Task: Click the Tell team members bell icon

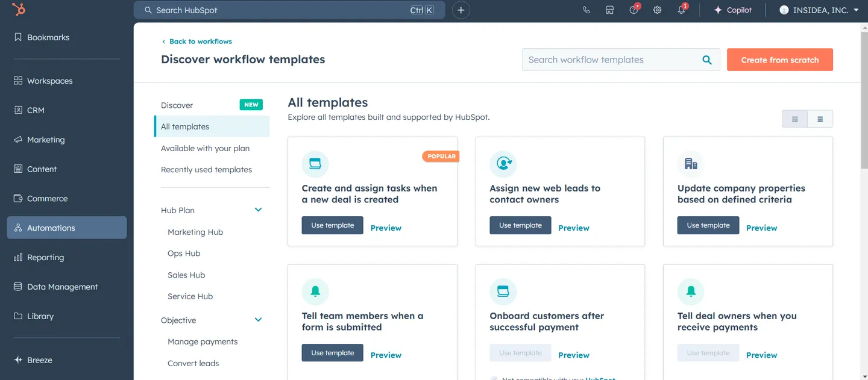Action: point(315,291)
